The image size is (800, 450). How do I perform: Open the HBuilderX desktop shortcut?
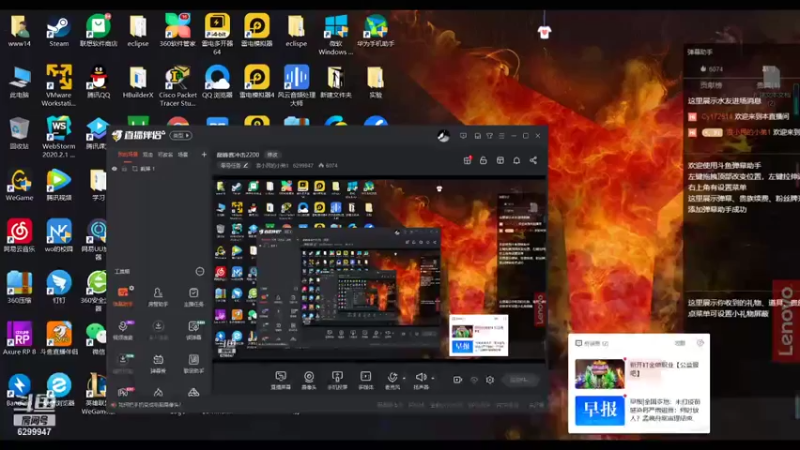coord(138,83)
